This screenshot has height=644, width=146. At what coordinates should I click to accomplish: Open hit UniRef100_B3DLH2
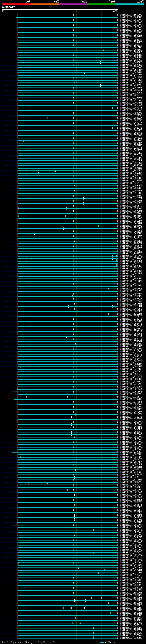click(131, 615)
